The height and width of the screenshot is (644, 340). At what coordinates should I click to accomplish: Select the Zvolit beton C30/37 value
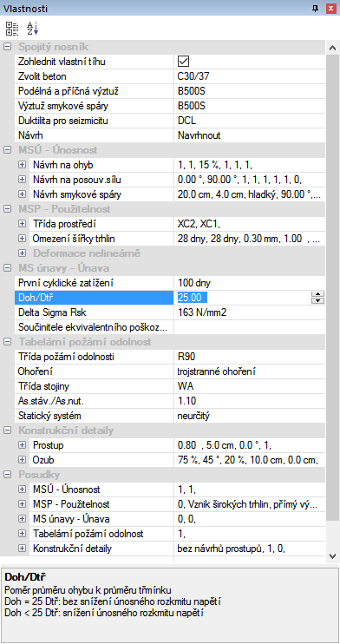[250, 76]
